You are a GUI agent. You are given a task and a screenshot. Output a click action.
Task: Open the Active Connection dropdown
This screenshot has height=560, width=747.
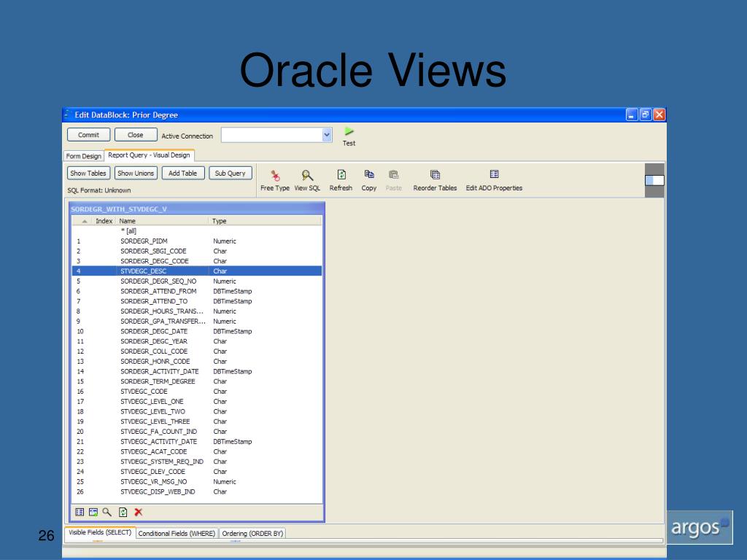coord(327,135)
